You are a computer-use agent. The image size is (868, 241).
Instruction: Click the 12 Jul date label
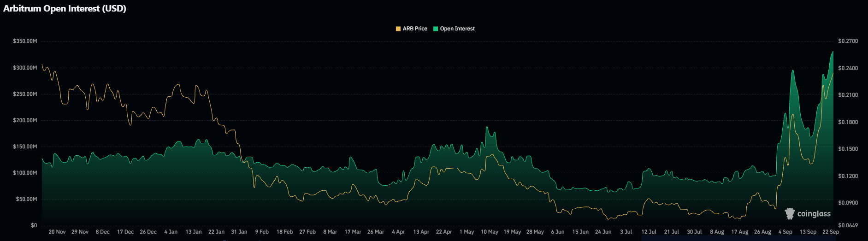(x=649, y=232)
